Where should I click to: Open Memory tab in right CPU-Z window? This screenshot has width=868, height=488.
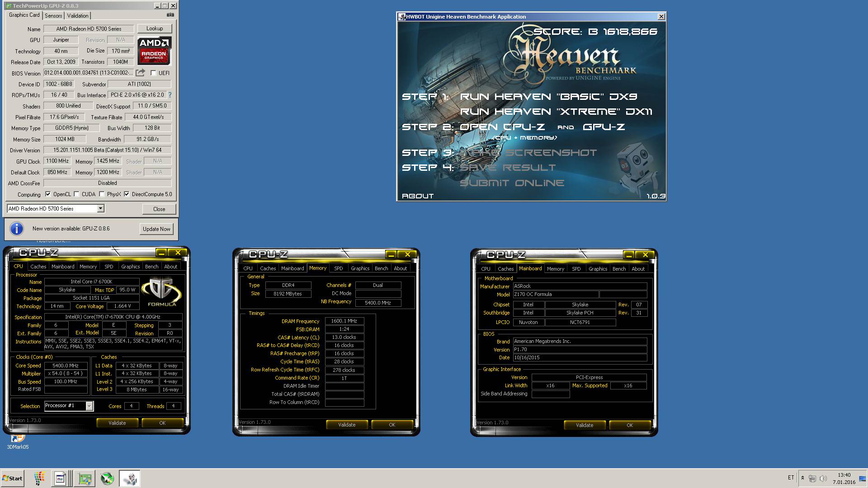(x=556, y=269)
